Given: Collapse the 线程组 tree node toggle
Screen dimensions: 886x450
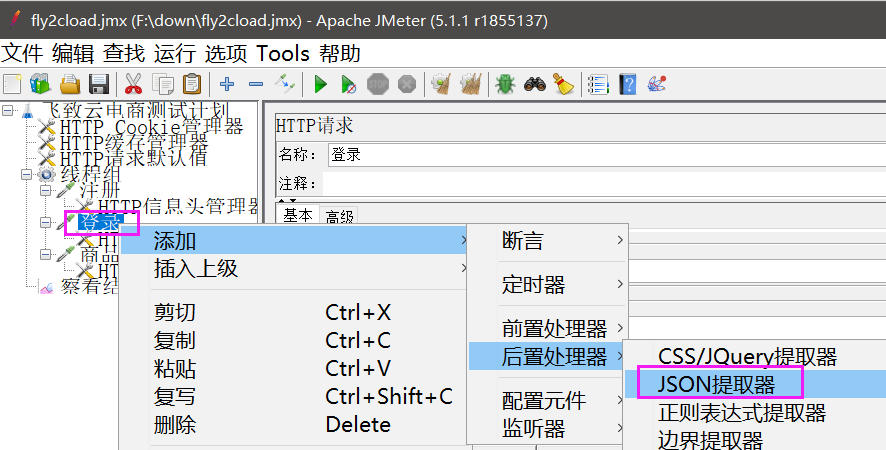Looking at the screenshot, I should click(26, 175).
